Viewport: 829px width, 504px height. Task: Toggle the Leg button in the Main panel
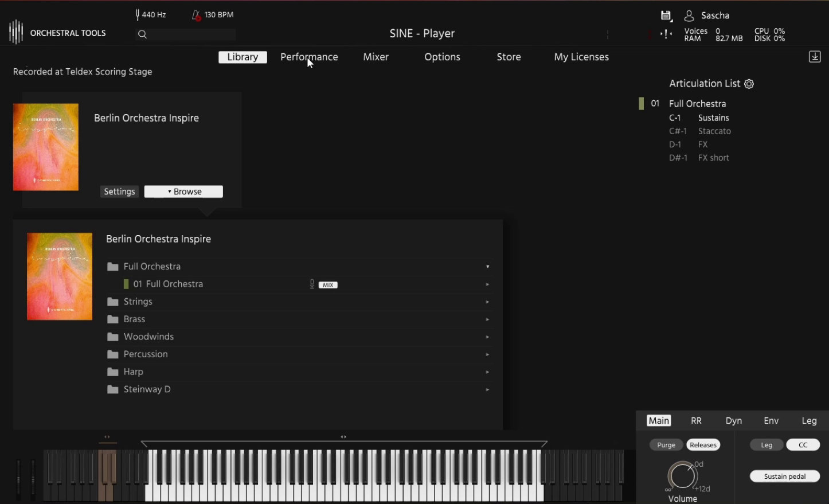(x=767, y=444)
